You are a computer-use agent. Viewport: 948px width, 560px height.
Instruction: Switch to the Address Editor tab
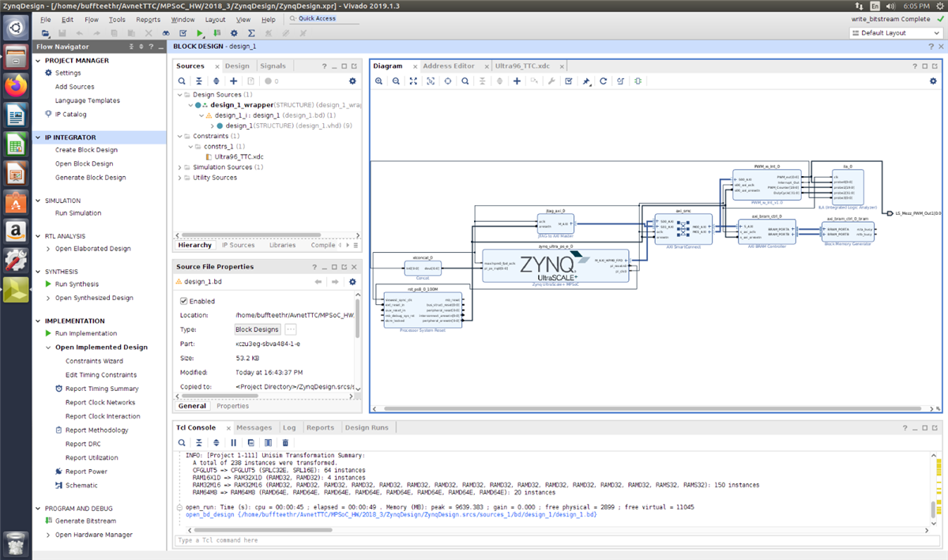(x=448, y=66)
